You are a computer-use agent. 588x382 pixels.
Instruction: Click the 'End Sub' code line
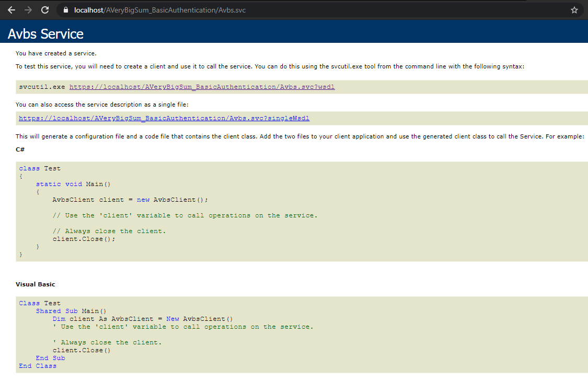click(x=51, y=358)
